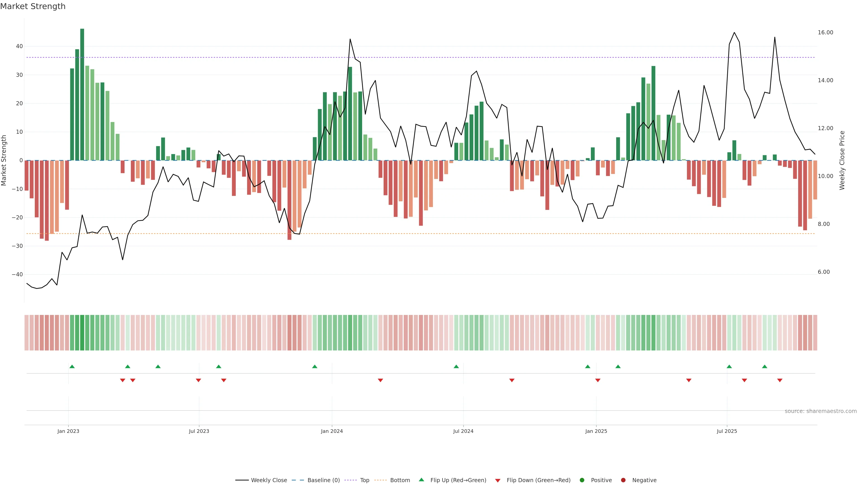Click the darkest green heat strip cell

pos(82,333)
